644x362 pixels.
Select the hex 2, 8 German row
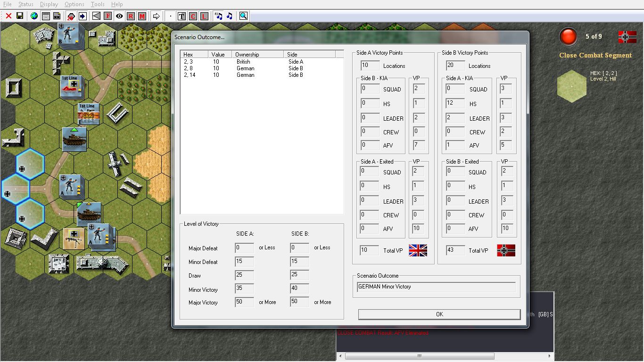coord(262,68)
